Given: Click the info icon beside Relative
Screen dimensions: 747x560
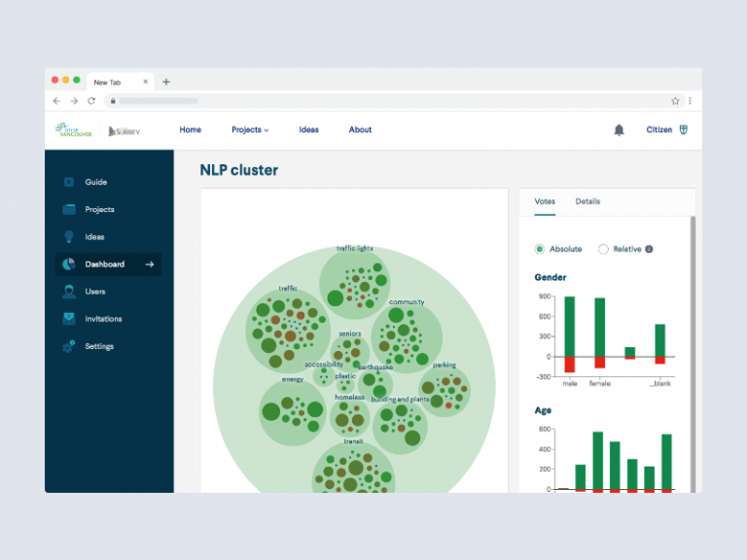Looking at the screenshot, I should pos(650,249).
